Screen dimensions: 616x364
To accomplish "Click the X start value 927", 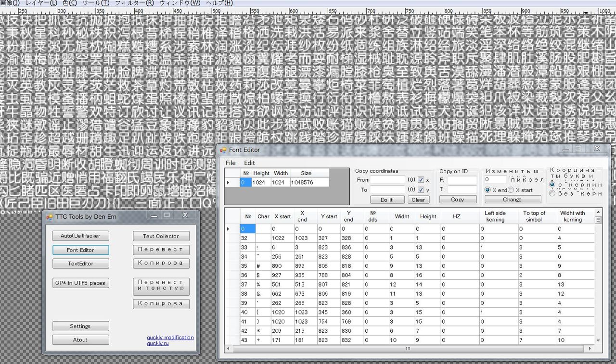I will (x=282, y=275).
